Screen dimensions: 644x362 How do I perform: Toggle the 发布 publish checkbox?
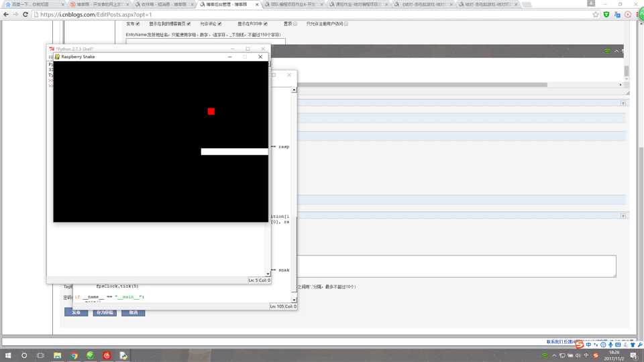(x=138, y=24)
